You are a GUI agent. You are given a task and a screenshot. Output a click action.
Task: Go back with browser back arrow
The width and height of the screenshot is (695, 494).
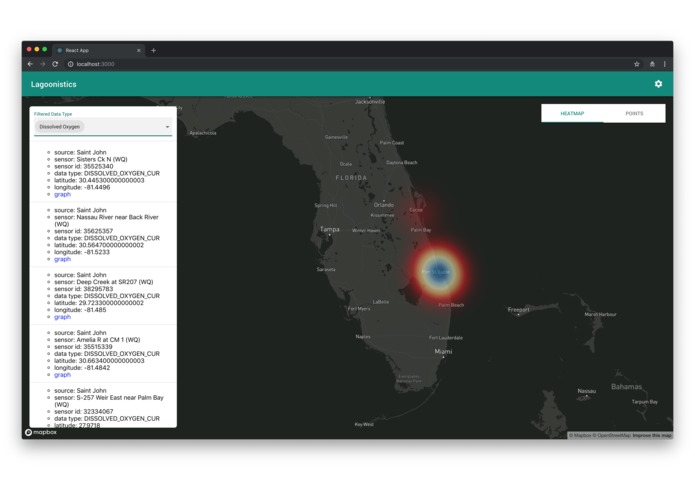point(30,64)
